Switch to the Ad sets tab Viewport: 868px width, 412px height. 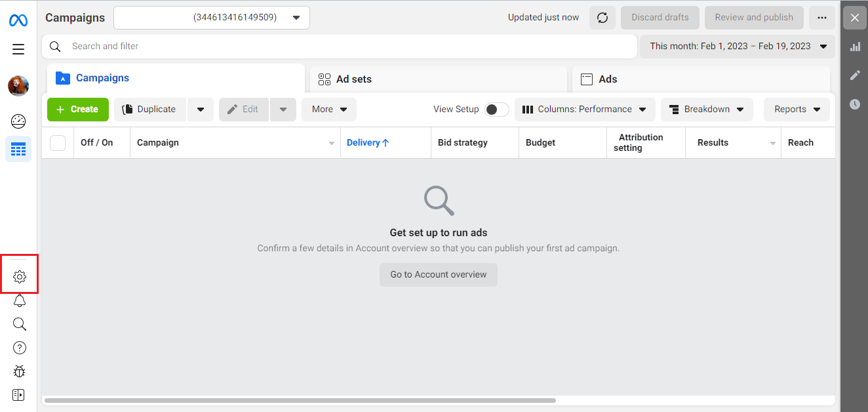(439, 79)
